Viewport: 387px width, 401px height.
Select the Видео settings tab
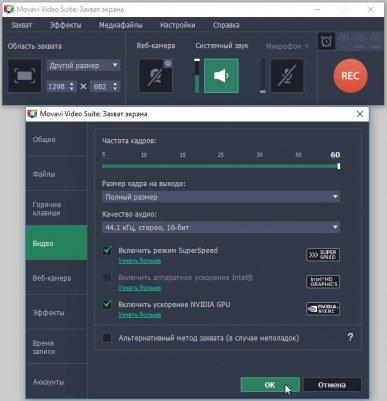[x=56, y=243]
